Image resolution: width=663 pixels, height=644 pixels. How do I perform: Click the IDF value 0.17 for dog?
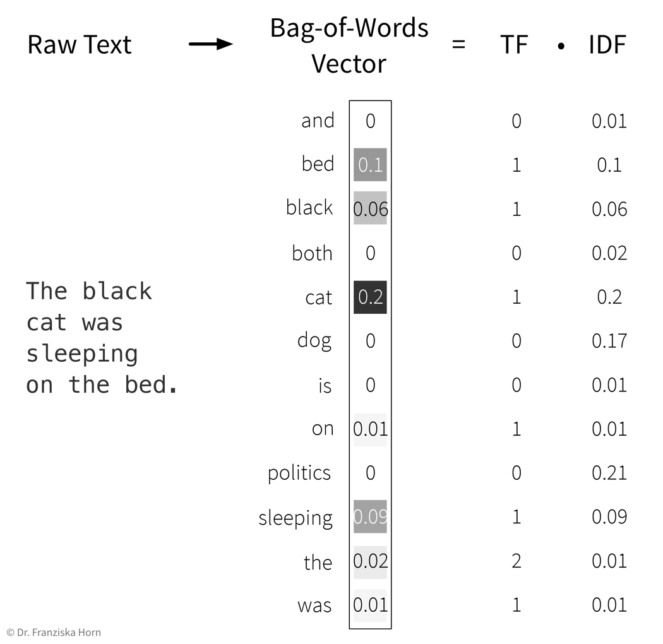tap(609, 341)
